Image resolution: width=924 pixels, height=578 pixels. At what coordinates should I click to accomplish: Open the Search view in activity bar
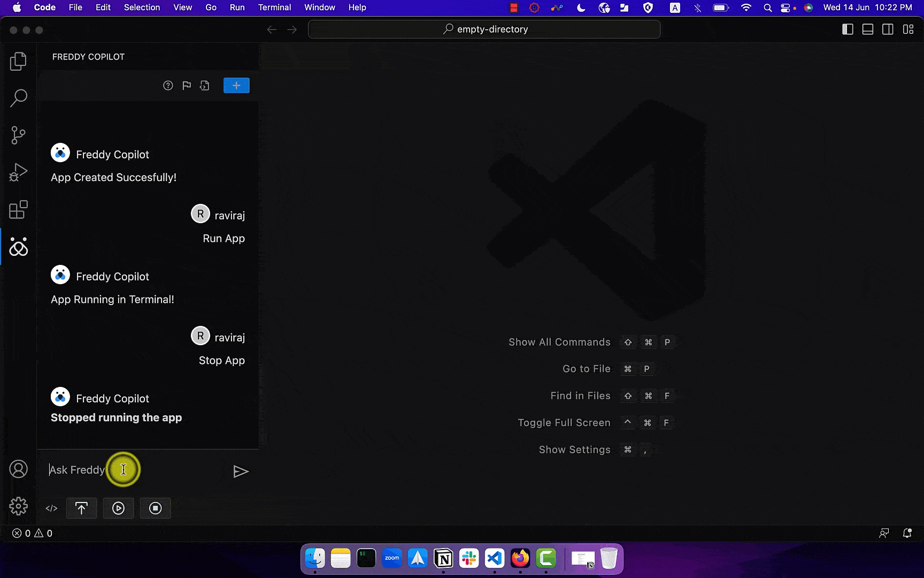(18, 98)
